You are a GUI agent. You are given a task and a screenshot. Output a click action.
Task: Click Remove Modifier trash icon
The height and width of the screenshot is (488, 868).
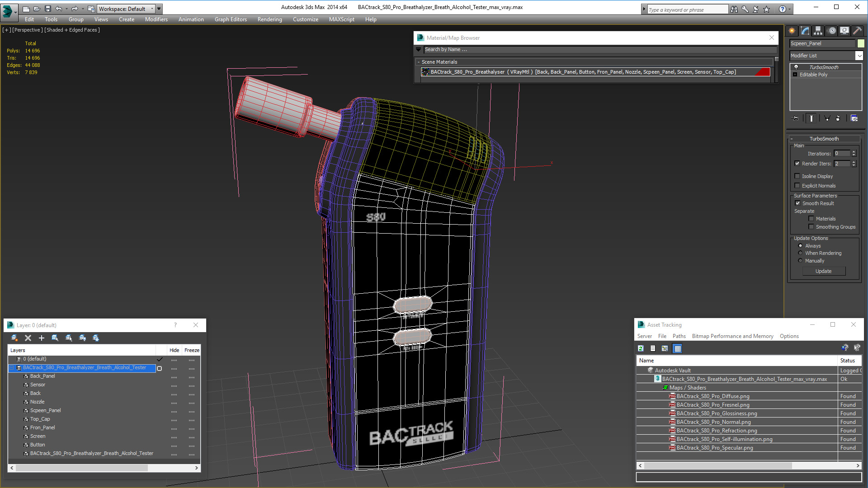click(x=838, y=118)
